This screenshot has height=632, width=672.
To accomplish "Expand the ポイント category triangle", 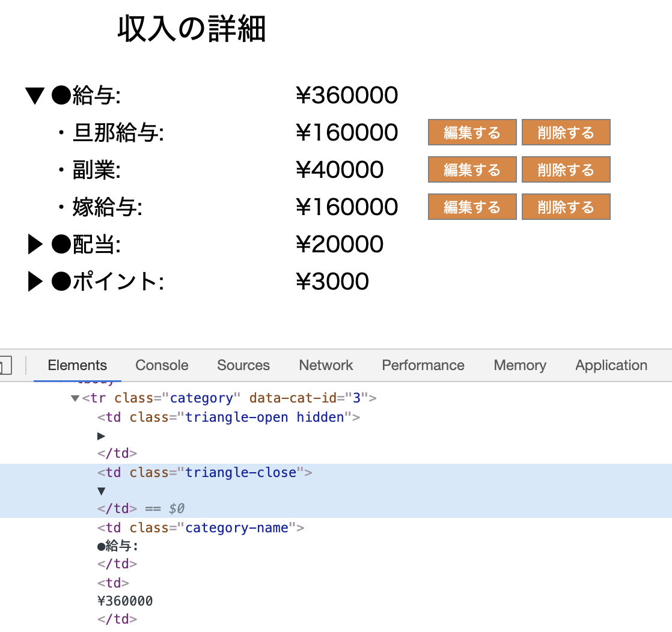I will [x=35, y=282].
